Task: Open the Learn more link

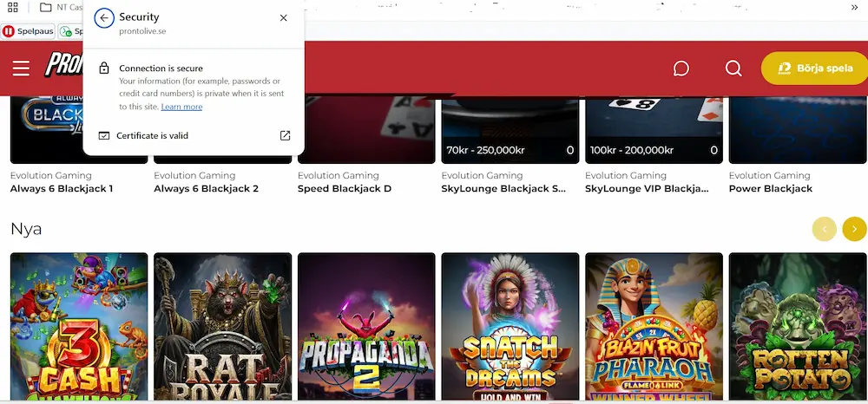Action: coord(181,107)
